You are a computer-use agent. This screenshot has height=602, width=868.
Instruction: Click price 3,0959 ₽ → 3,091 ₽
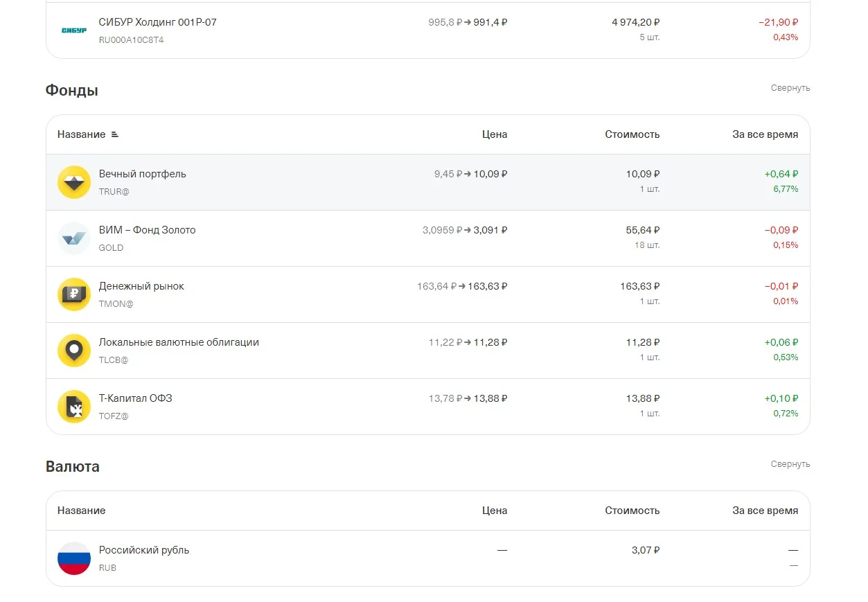click(465, 230)
